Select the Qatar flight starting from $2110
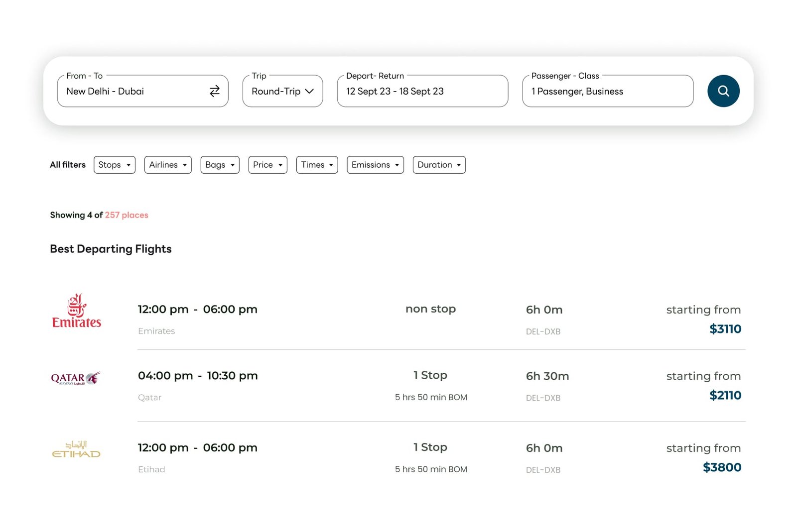 click(x=398, y=386)
